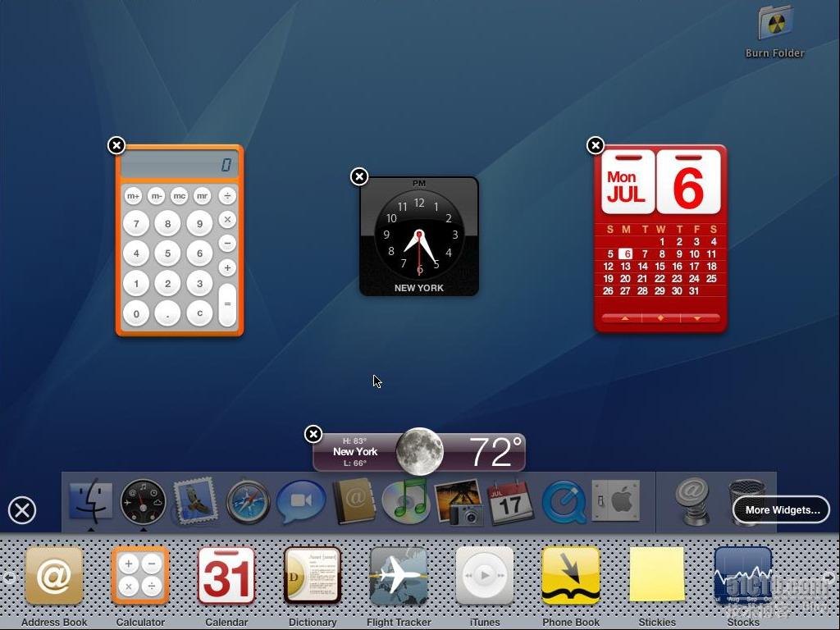Open the Trash in dock
This screenshot has height=630, width=840.
(745, 501)
